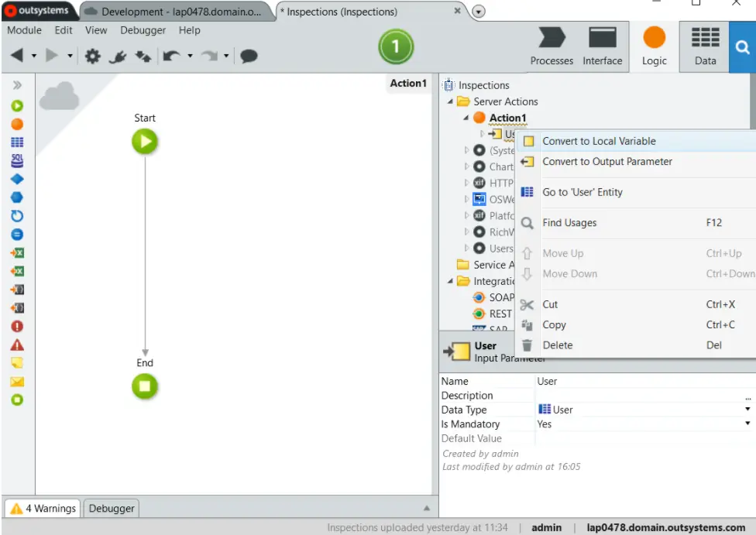Choose Convert to Local Variable

(x=637, y=141)
